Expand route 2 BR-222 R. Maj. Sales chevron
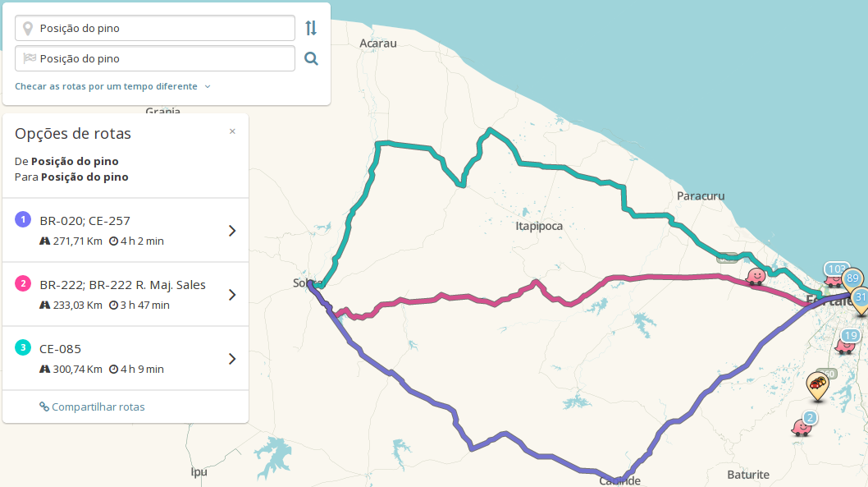 click(232, 295)
